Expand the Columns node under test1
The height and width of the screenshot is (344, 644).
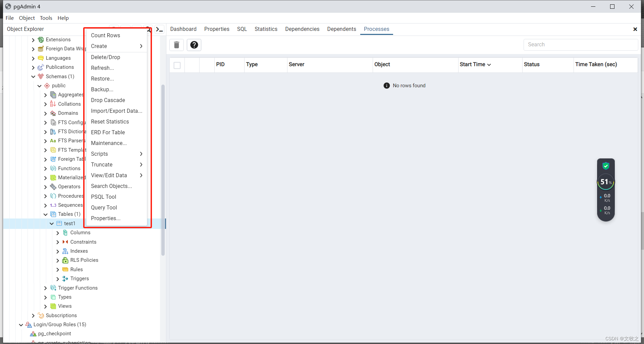coord(57,233)
